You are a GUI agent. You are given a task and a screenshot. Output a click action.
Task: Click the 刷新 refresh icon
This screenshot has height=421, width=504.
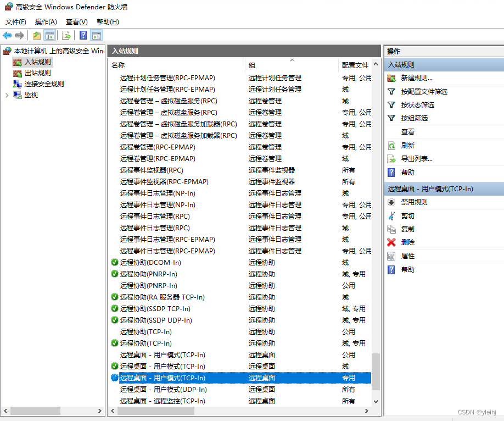click(391, 146)
